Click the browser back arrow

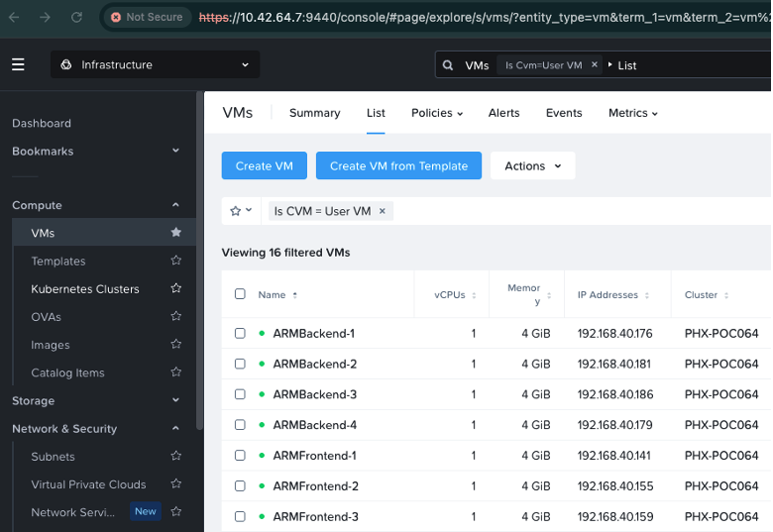(14, 17)
